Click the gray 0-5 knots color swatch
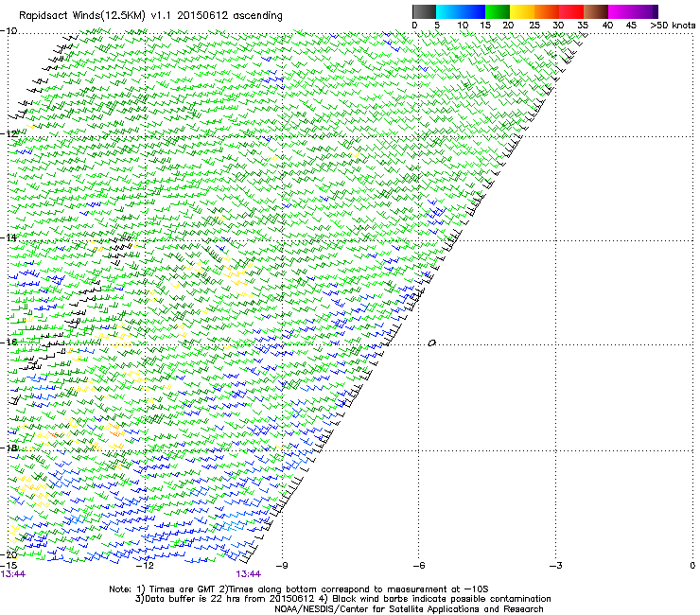This screenshot has height=615, width=700. click(x=424, y=11)
